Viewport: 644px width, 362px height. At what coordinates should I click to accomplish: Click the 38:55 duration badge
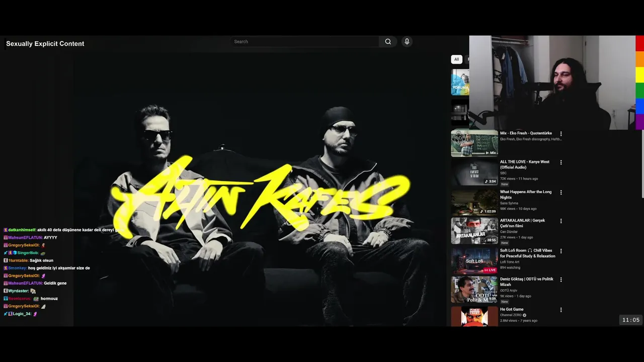[492, 240]
